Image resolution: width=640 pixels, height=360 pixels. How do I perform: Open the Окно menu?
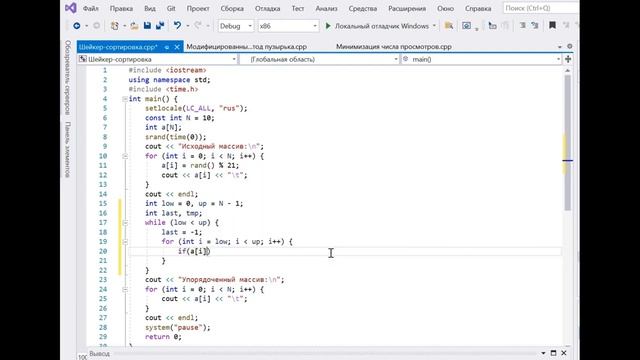(445, 8)
